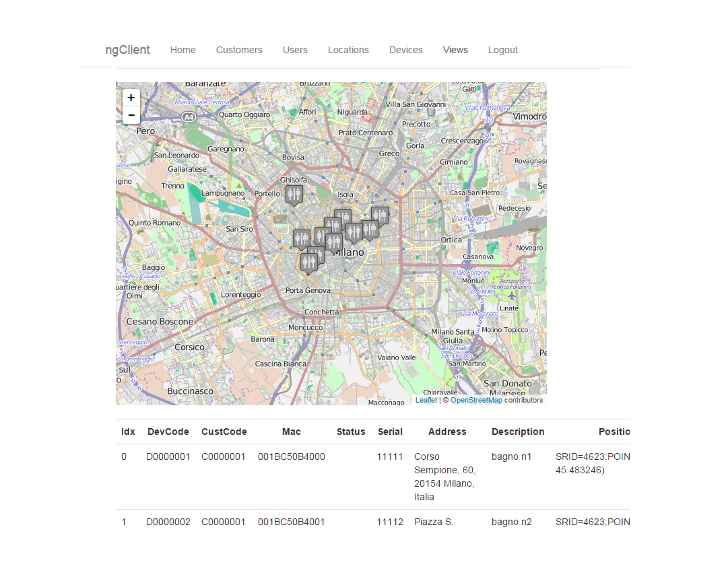Open the Devices menu item
Viewport: 728px width, 583px height.
coord(406,50)
